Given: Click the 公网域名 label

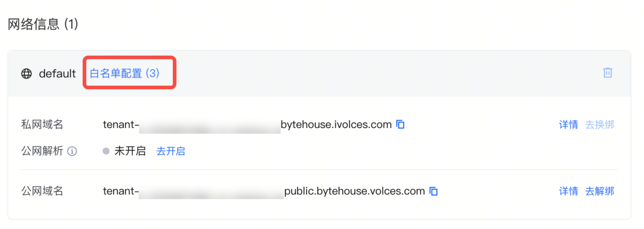Looking at the screenshot, I should click(42, 191).
